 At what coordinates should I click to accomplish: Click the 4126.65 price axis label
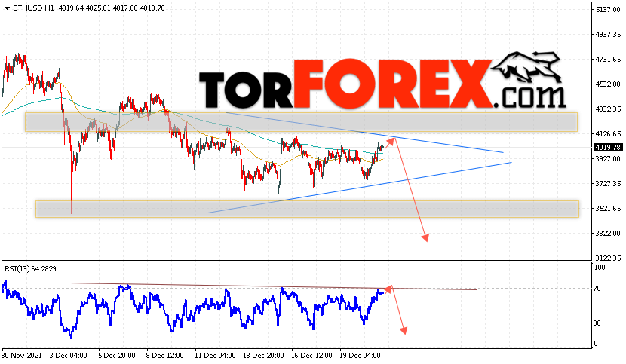pos(608,133)
